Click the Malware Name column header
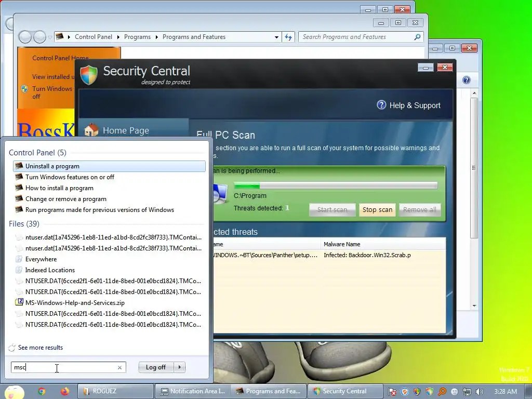This screenshot has height=399, width=532. (x=383, y=244)
